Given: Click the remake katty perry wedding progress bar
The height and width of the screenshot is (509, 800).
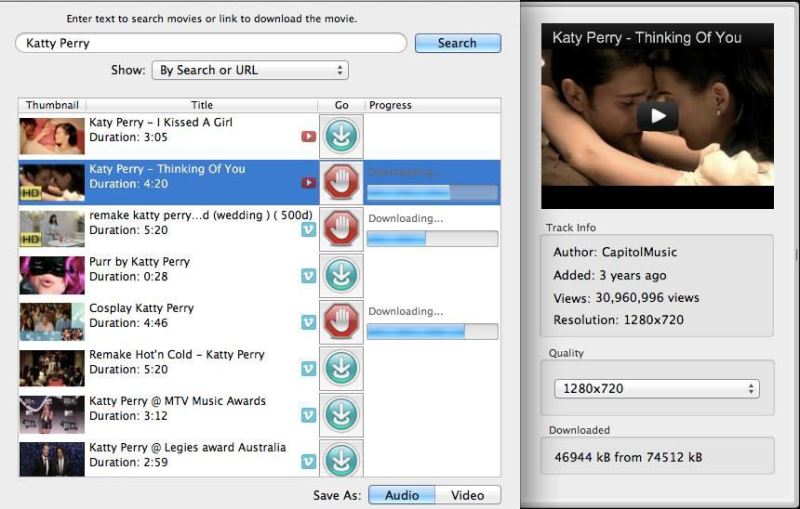Looking at the screenshot, I should (432, 239).
